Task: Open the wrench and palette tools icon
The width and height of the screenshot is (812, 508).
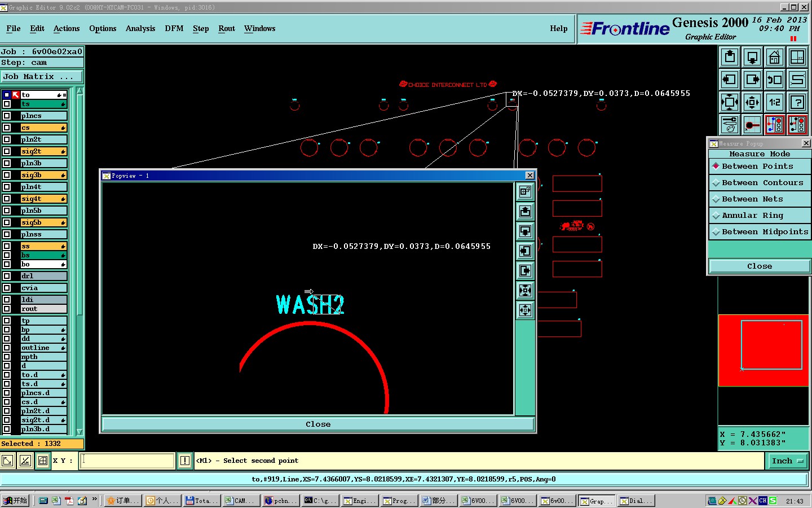Action: 730,125
